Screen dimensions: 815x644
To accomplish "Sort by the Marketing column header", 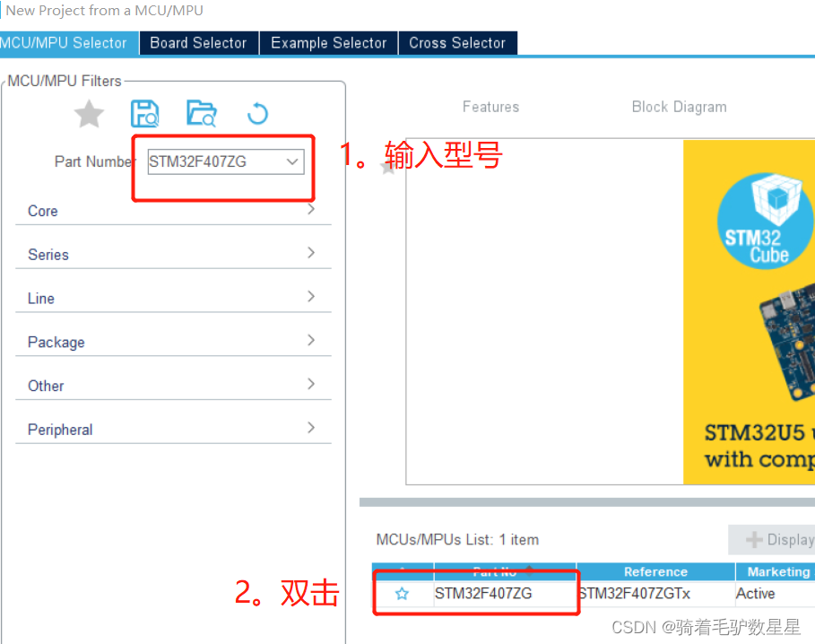I will coord(776,571).
